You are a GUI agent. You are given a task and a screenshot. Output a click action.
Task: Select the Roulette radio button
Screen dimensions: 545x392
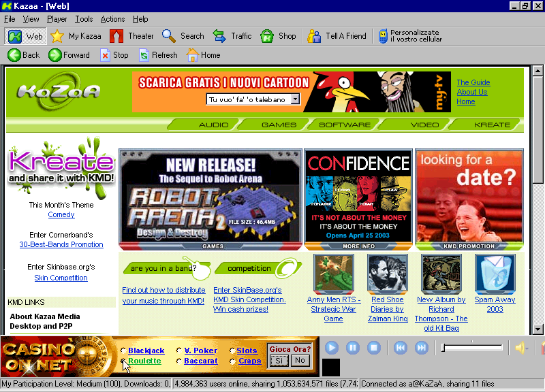[123, 361]
